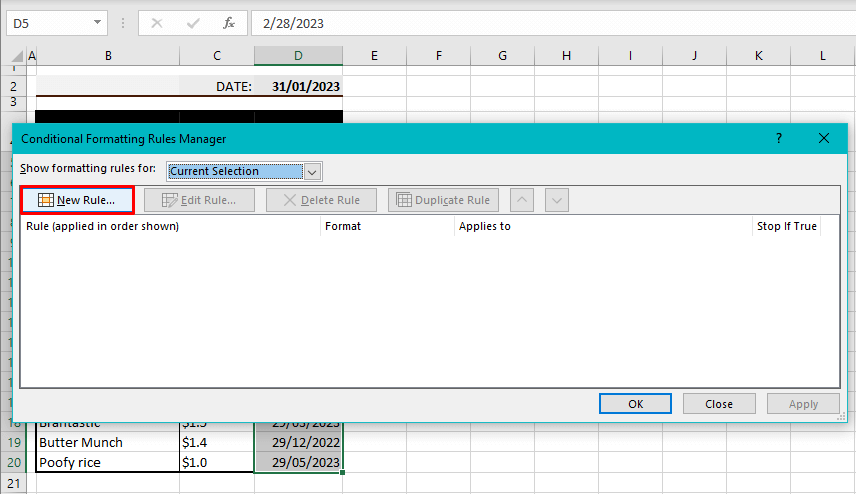Click the $1.0 price cell
This screenshot has height=494, width=856.
pos(217,462)
